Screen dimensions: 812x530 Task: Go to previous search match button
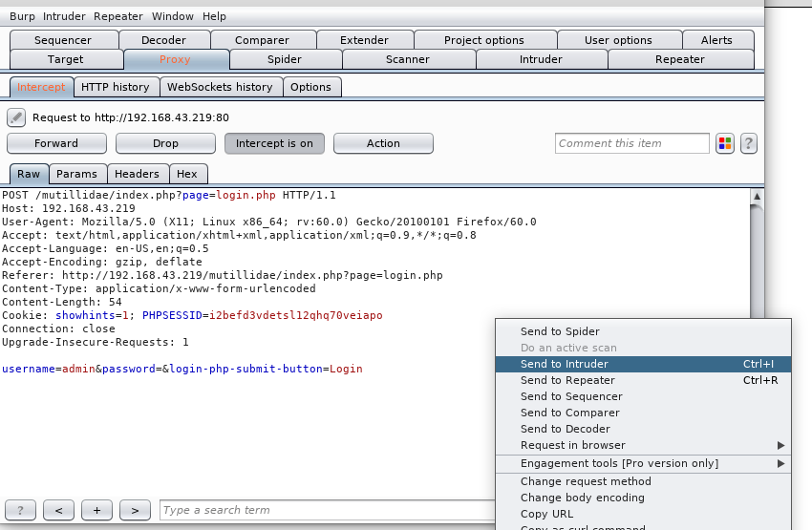[x=58, y=510]
